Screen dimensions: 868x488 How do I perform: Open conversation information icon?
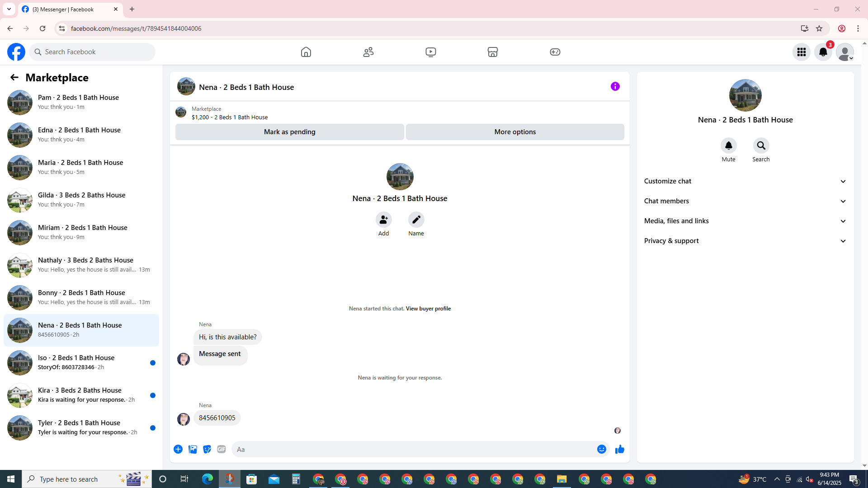click(x=615, y=86)
